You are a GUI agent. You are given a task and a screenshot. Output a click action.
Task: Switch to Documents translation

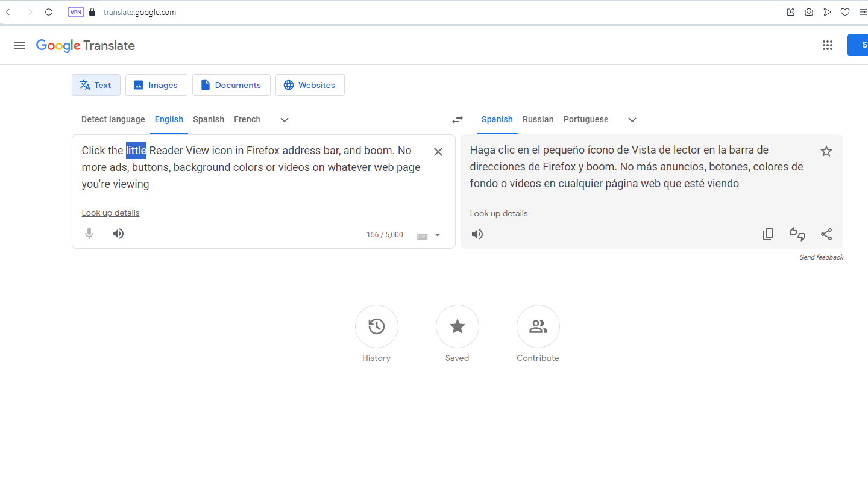tap(231, 85)
